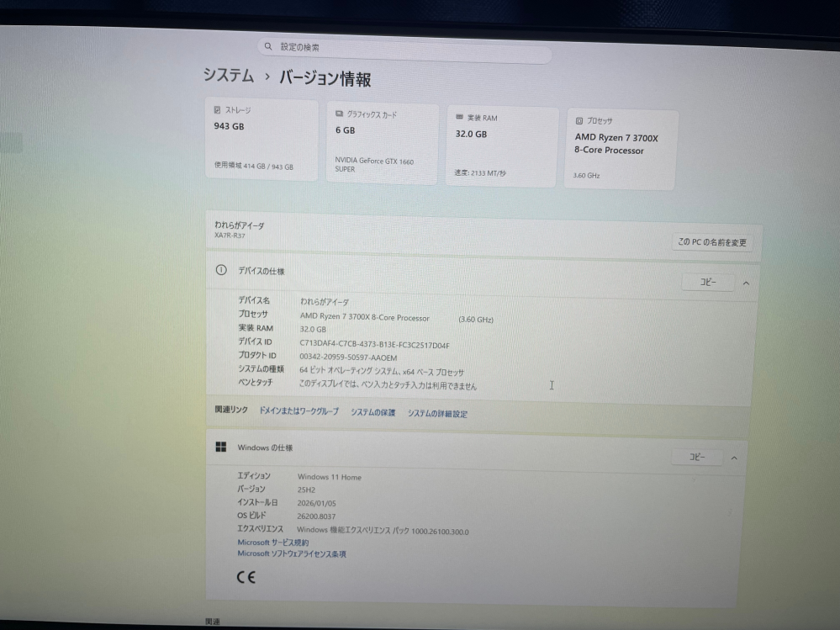
Task: Select the プロダクト ID value 00342-20959-50597-AAOEM
Action: click(x=348, y=357)
